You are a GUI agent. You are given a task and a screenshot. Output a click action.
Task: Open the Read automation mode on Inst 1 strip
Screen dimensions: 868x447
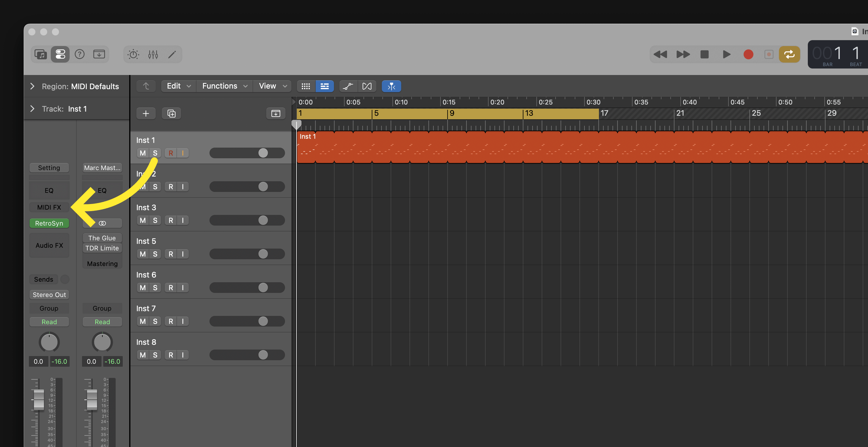pos(49,322)
